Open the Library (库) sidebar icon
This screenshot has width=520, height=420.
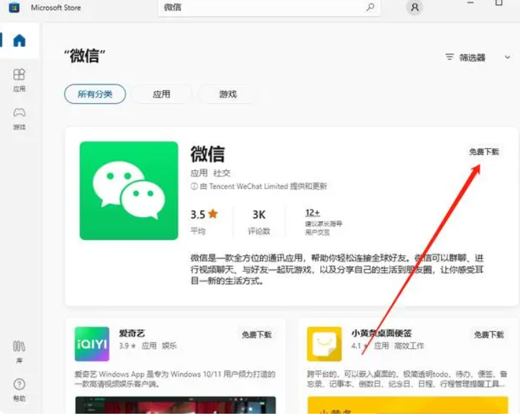pos(19,350)
